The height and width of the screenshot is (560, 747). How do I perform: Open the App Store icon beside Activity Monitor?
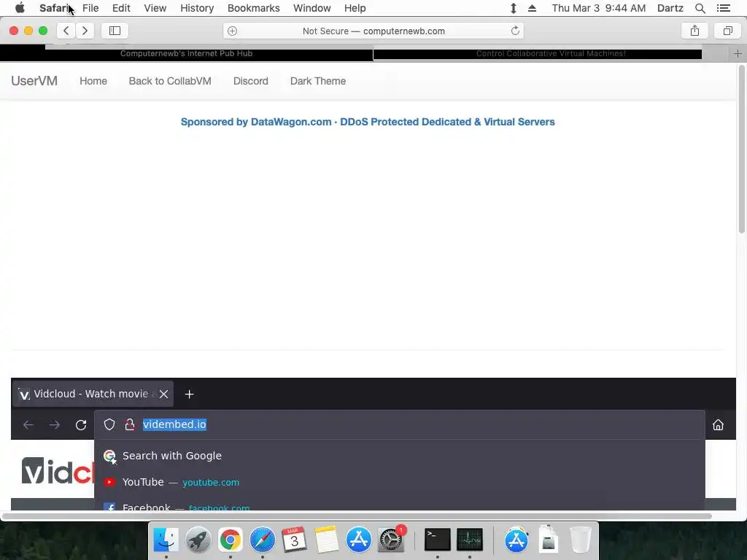[516, 540]
